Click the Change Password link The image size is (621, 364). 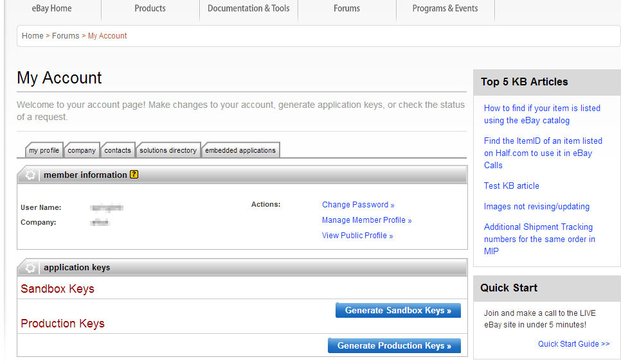pos(358,205)
